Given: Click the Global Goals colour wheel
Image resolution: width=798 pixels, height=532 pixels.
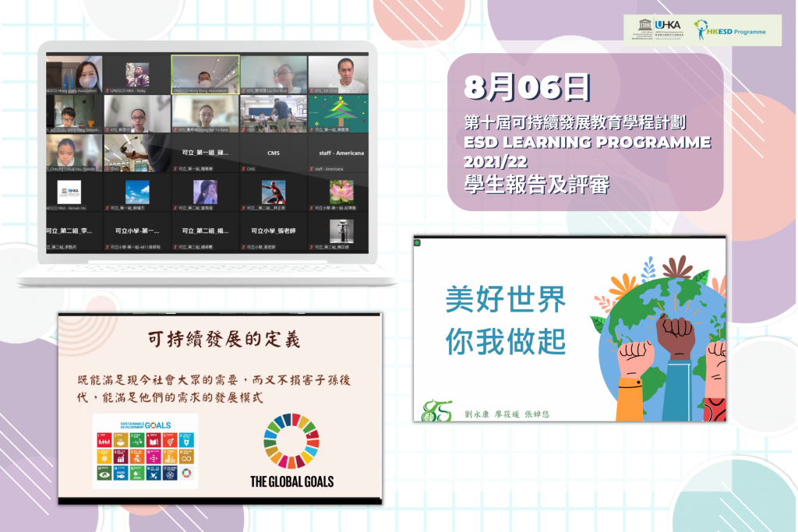Looking at the screenshot, I should [x=291, y=441].
